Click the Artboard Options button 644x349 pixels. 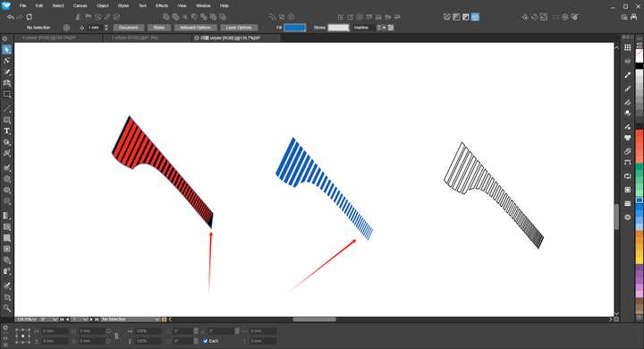(195, 28)
